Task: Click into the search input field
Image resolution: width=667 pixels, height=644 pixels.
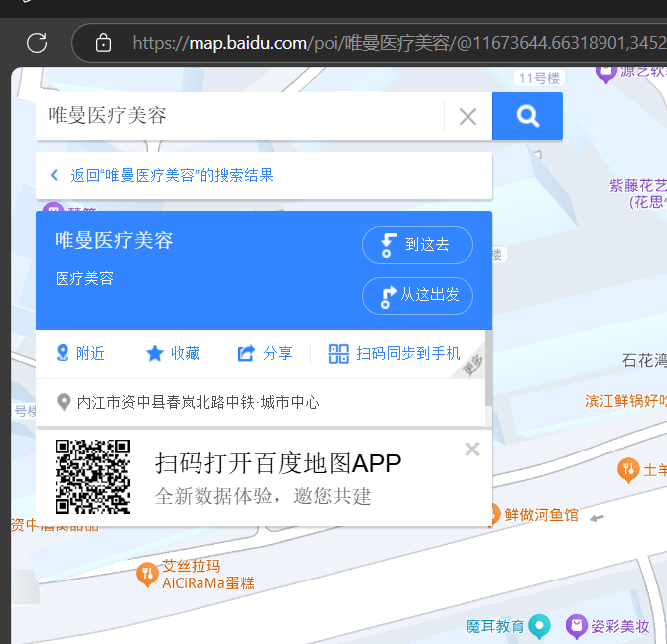Action: (x=238, y=116)
